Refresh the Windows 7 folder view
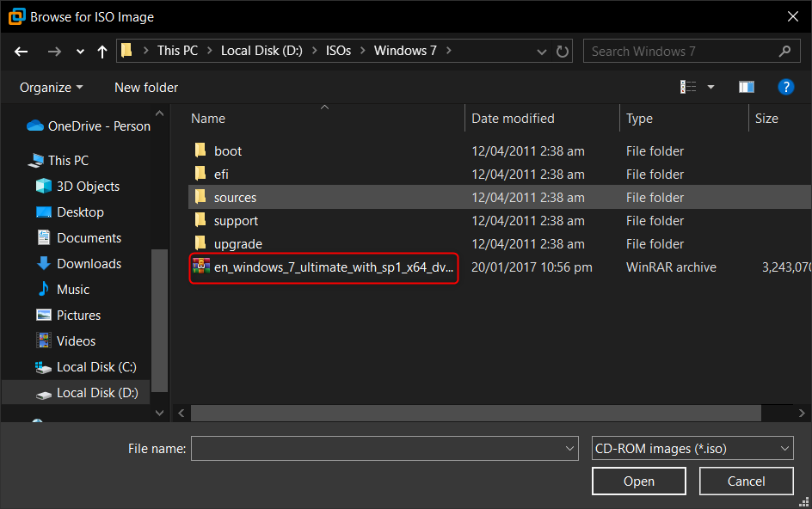The image size is (812, 509). click(x=563, y=52)
